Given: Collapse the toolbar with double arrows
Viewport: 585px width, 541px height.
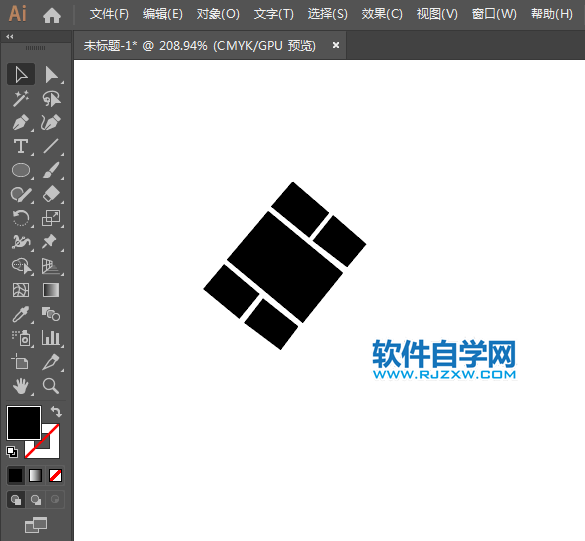Looking at the screenshot, I should [10, 37].
